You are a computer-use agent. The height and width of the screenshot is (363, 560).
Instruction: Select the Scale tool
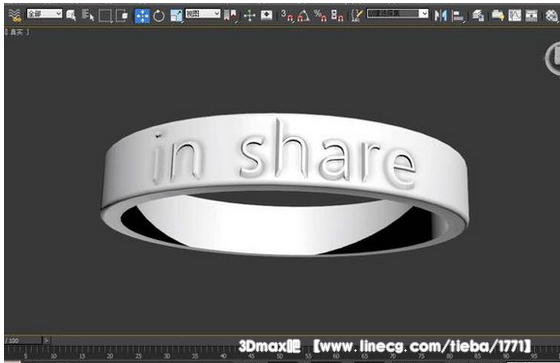pyautogui.click(x=176, y=16)
